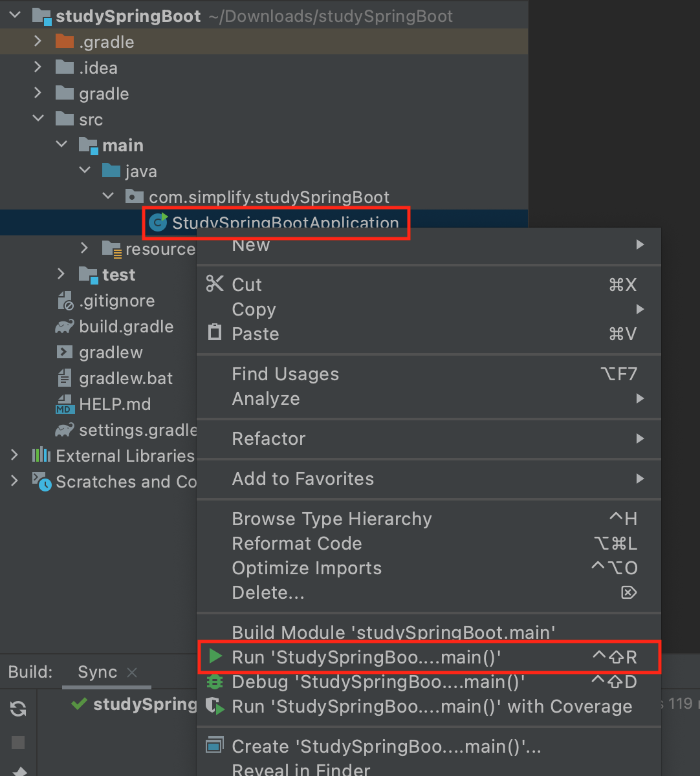Click the green Run arrow icon
This screenshot has height=776, width=700.
215,657
